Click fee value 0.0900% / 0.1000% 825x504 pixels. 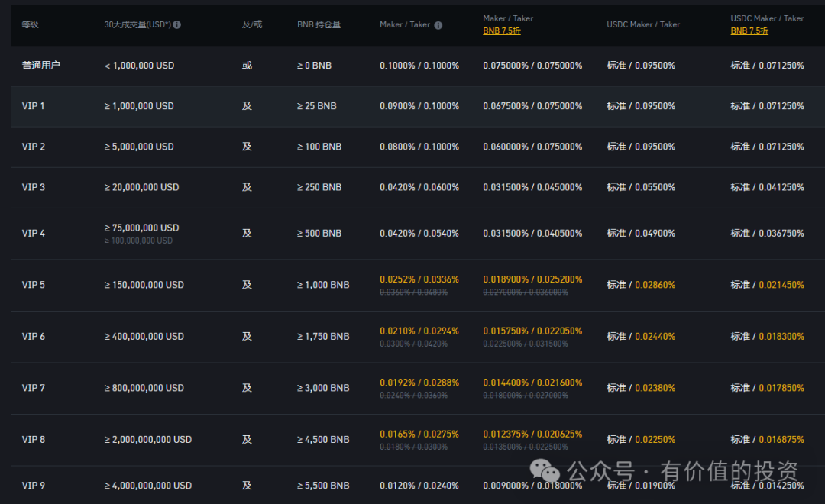[419, 106]
